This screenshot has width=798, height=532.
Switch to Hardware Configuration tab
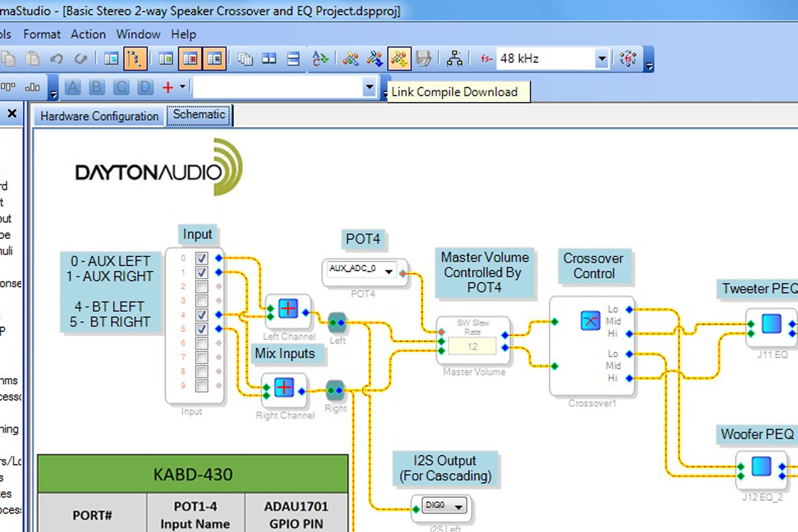(99, 116)
